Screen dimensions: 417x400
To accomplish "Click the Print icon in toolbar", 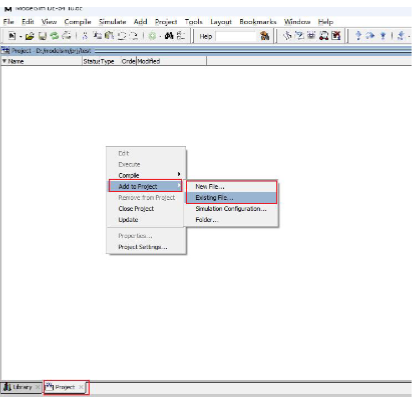I will coord(67,35).
